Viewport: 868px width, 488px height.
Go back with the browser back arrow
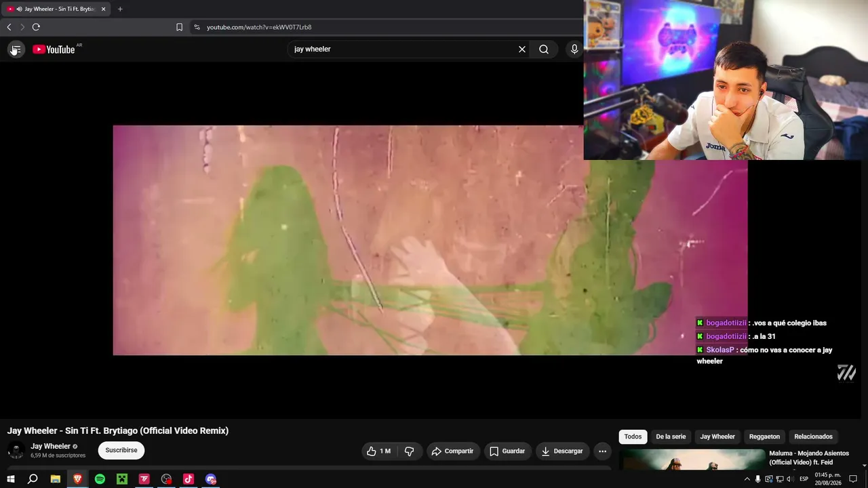click(9, 27)
